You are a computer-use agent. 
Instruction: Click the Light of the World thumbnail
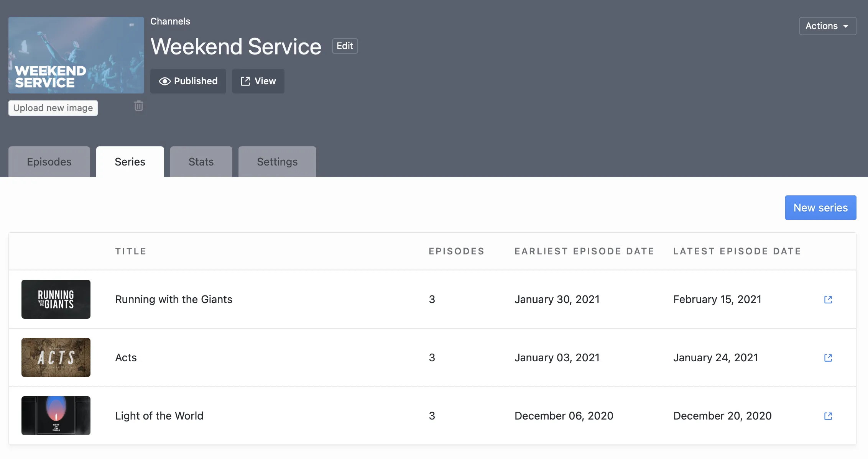[x=56, y=416]
